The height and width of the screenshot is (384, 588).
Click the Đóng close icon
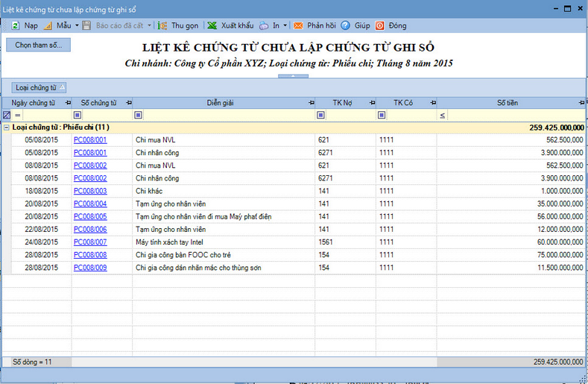(x=380, y=25)
